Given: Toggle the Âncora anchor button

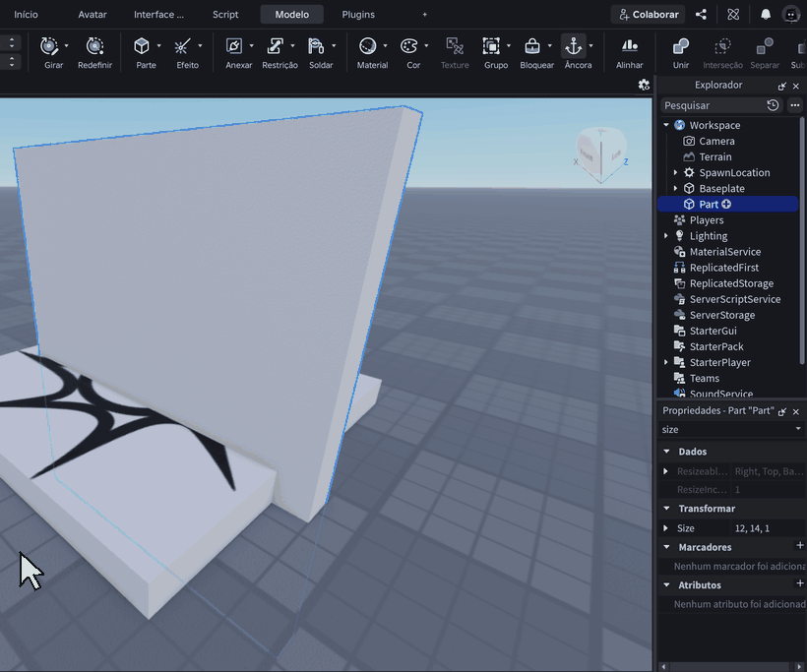Looking at the screenshot, I should [x=574, y=47].
